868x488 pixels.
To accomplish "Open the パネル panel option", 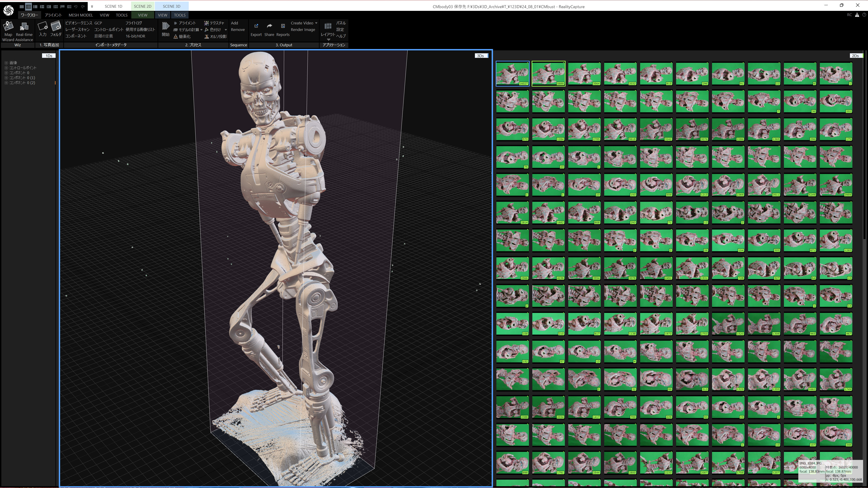I will pos(341,23).
